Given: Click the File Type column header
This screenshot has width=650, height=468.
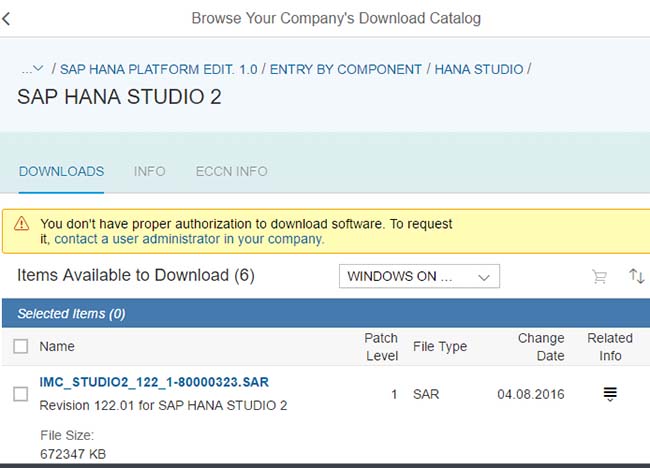Looking at the screenshot, I should 440,347.
